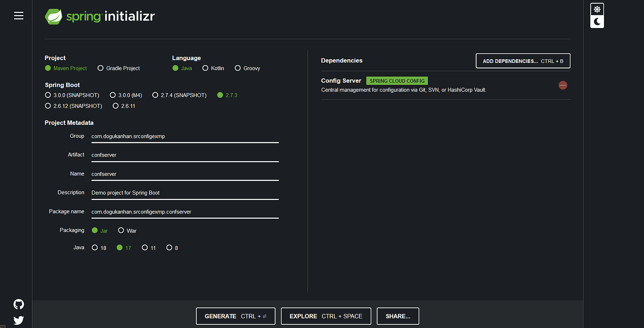Switch to light theme via sun icon
Screen dimensions: 644x328
597,9
